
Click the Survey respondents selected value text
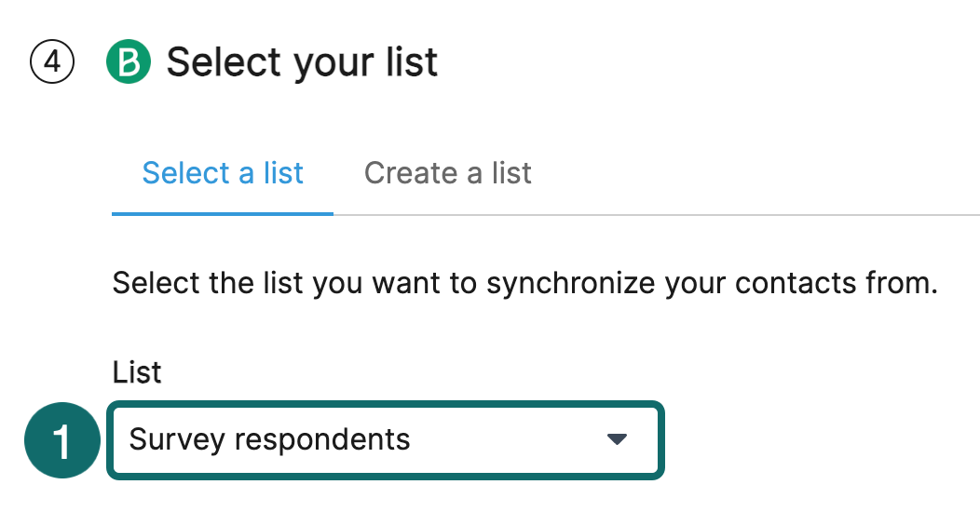pyautogui.click(x=269, y=439)
